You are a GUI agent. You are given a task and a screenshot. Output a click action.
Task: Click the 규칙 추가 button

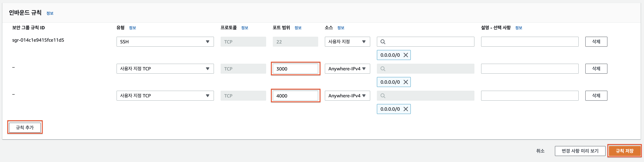tap(25, 127)
